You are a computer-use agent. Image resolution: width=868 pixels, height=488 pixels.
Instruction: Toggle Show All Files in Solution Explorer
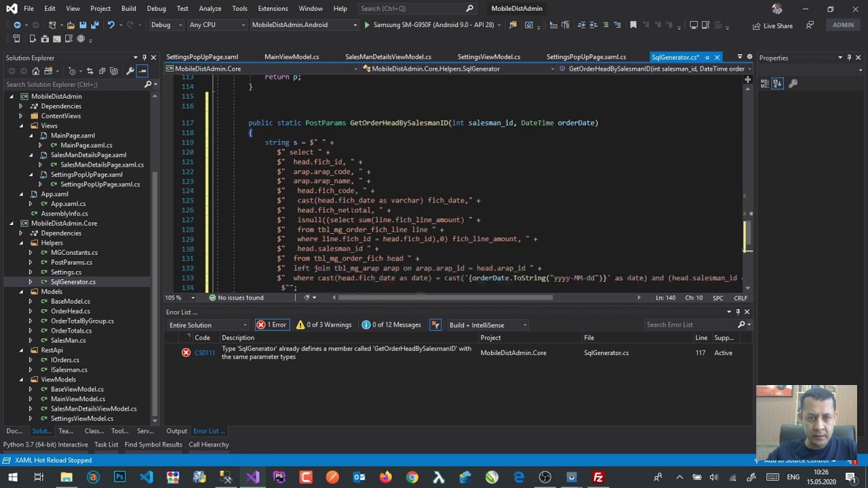pos(114,71)
